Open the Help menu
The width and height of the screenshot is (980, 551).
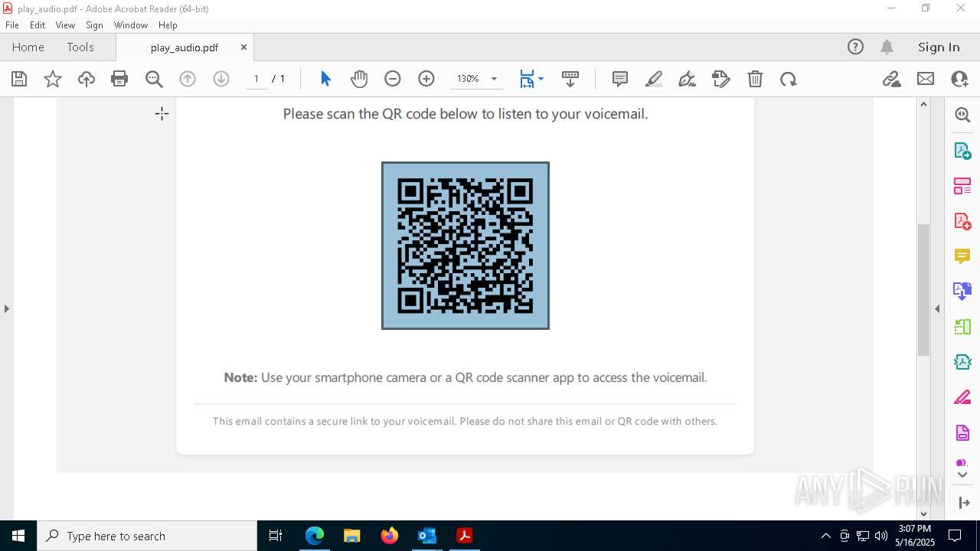click(x=168, y=25)
